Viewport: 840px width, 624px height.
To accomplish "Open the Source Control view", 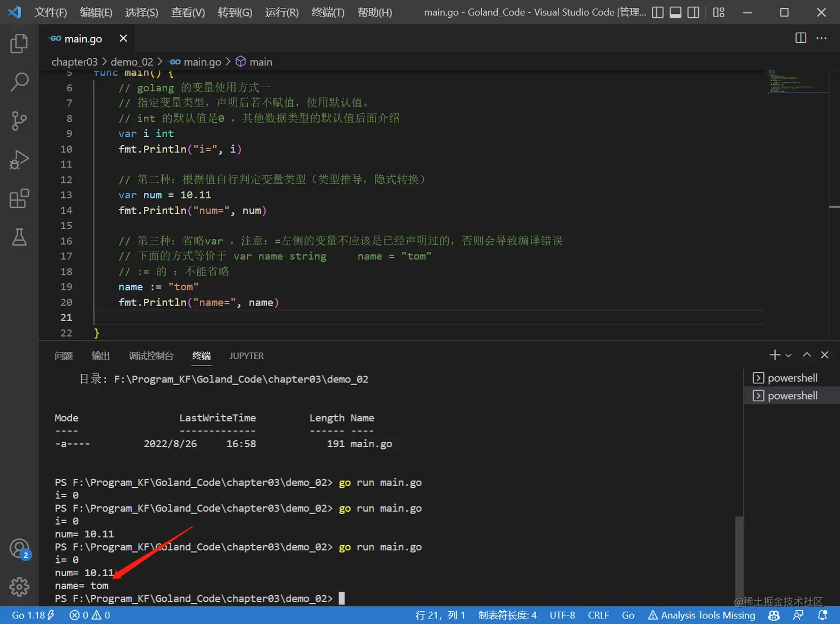I will pyautogui.click(x=19, y=121).
